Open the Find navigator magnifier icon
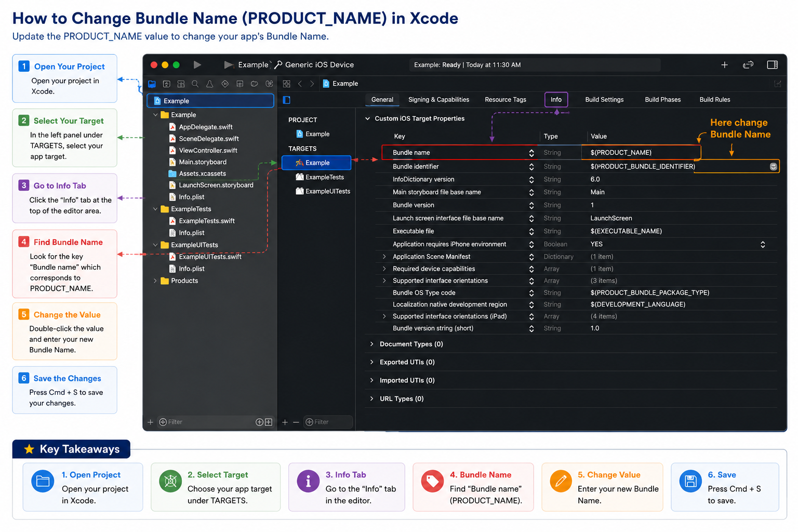 [195, 84]
